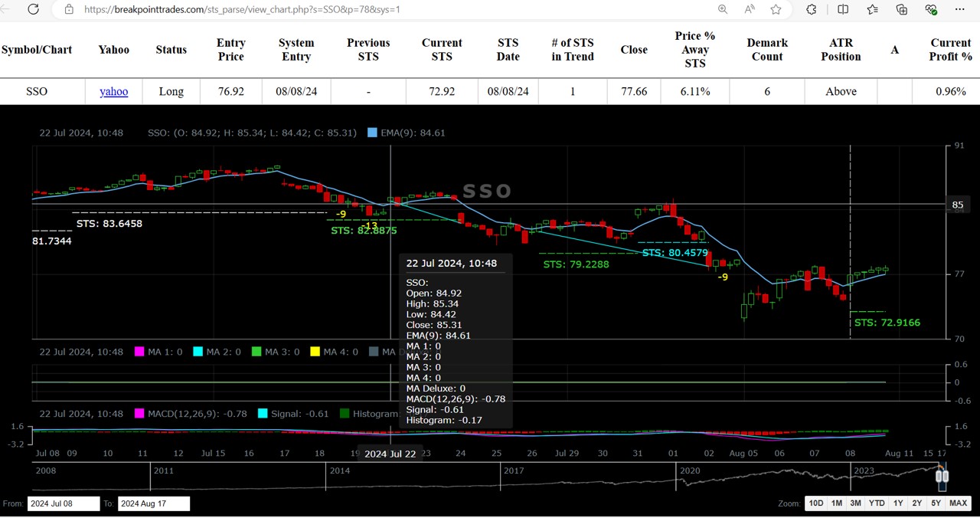
Task: Open the Collections icon in toolbar
Action: (x=902, y=9)
